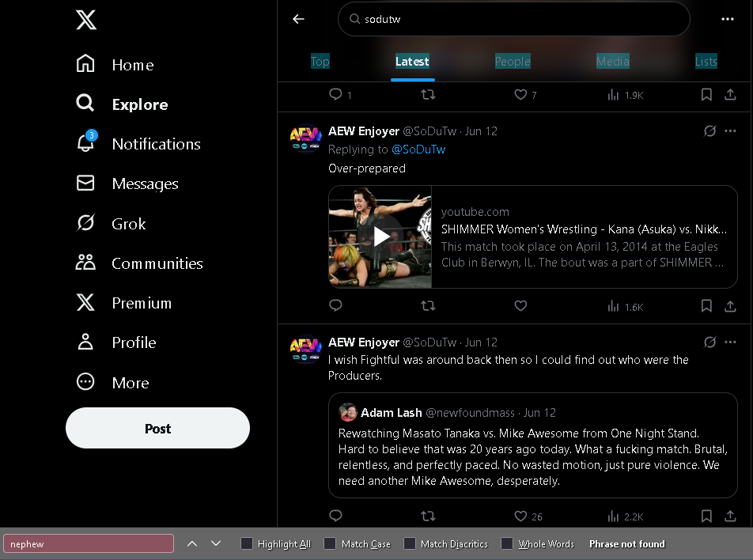Click the white Post button
This screenshot has width=753, height=560.
tap(157, 428)
